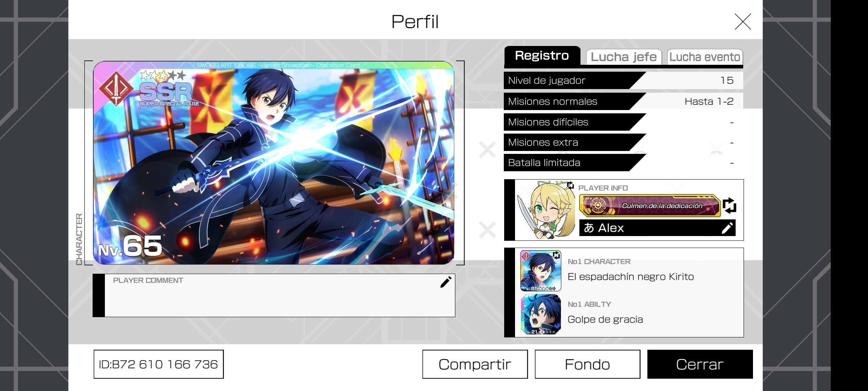
Task: Select the Registro tab
Action: pos(542,55)
